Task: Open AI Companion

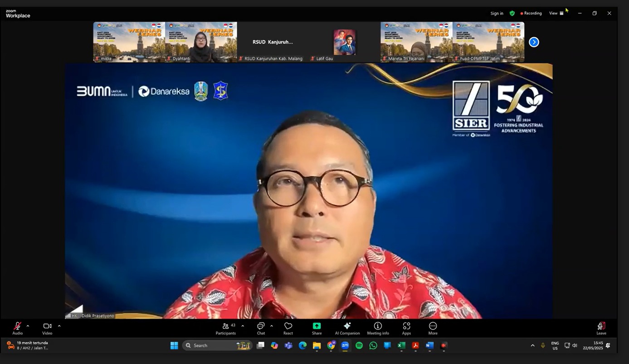Action: pyautogui.click(x=347, y=328)
